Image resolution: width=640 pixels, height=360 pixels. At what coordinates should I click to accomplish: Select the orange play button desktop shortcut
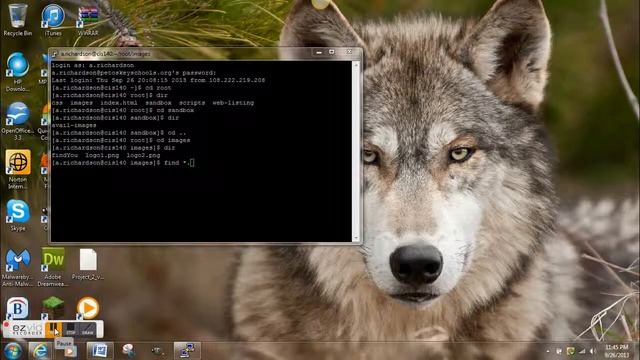[88, 308]
